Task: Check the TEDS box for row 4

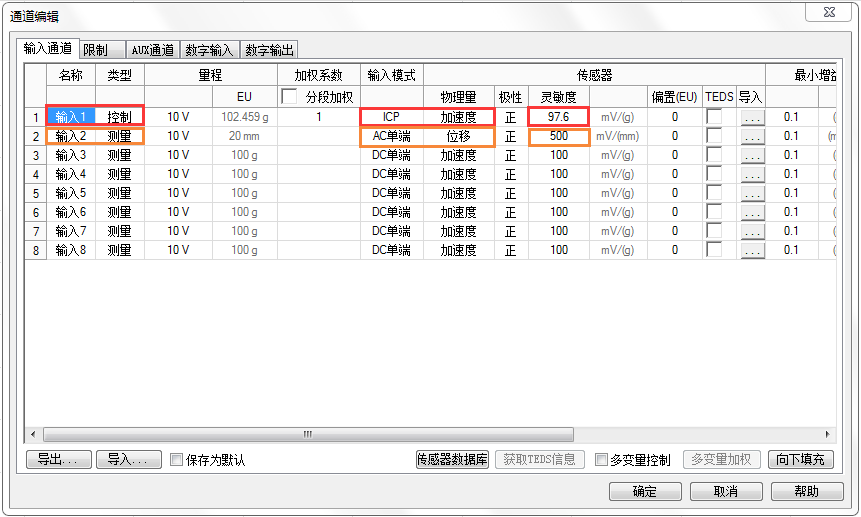Action: pyautogui.click(x=714, y=174)
